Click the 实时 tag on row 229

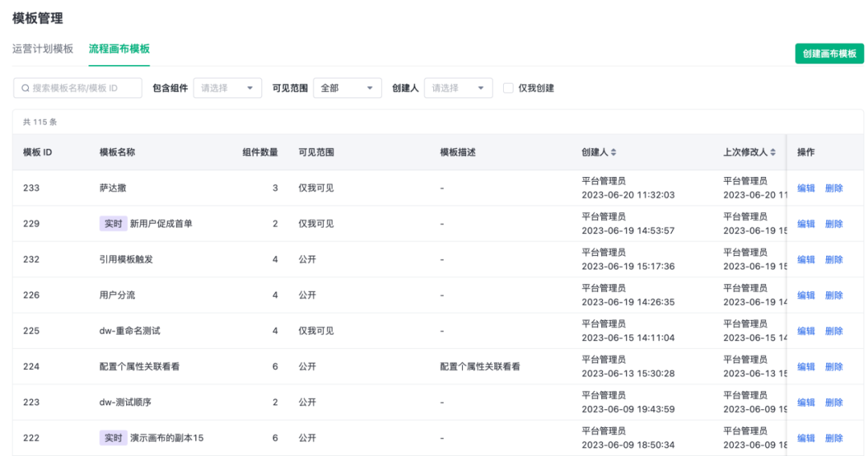point(113,224)
